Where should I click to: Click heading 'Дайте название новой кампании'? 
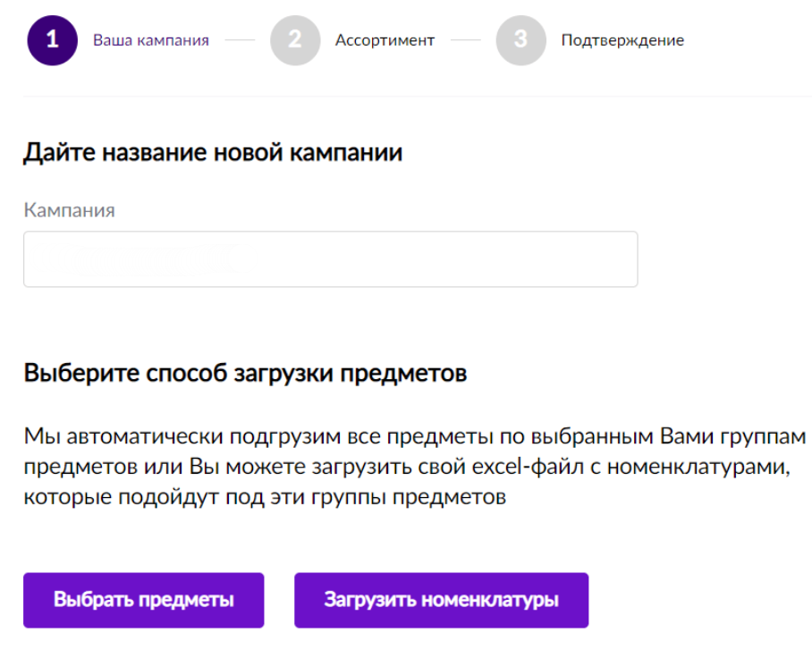[213, 153]
